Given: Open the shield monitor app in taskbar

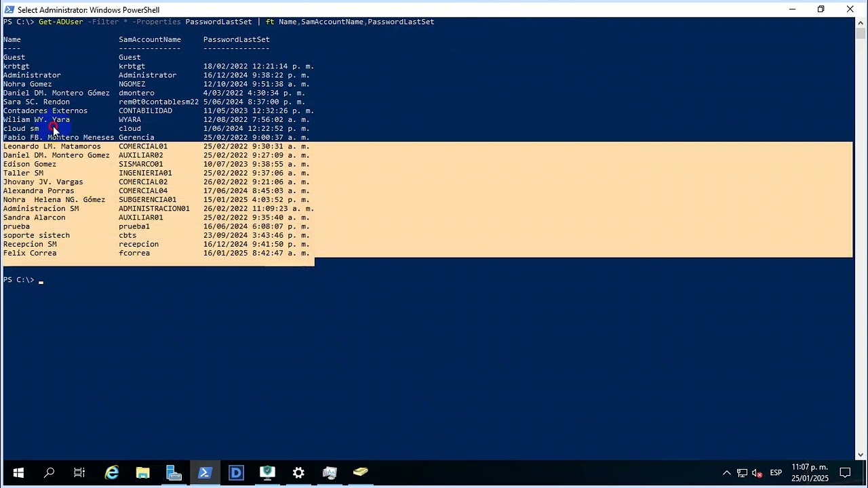Looking at the screenshot, I should 267,472.
